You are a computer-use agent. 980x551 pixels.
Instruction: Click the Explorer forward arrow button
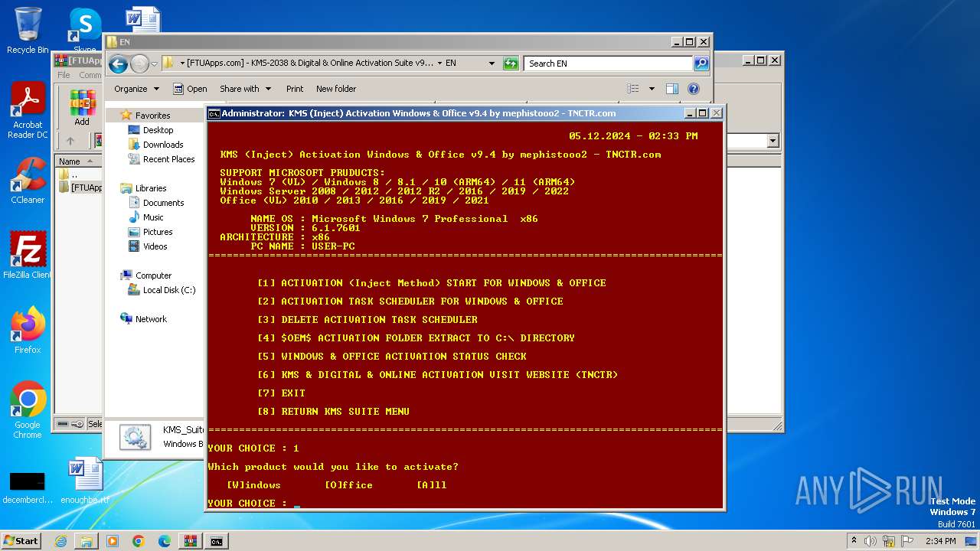[139, 64]
